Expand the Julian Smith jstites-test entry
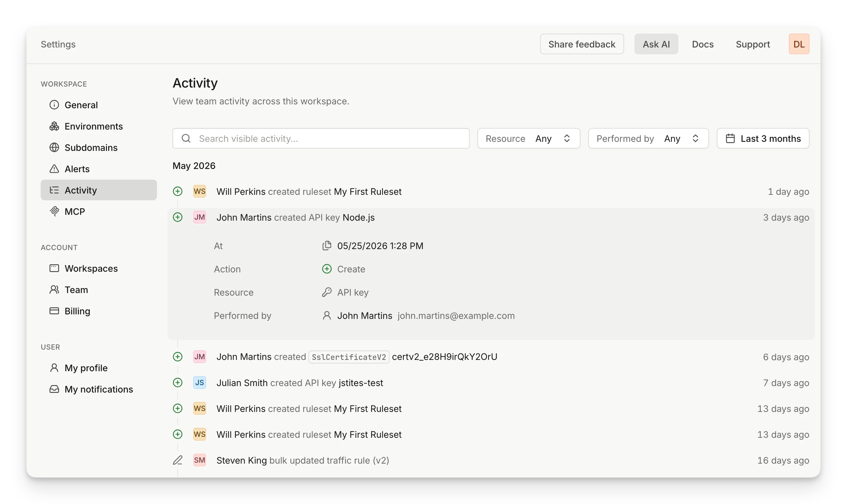This screenshot has width=847, height=504. pos(491,383)
